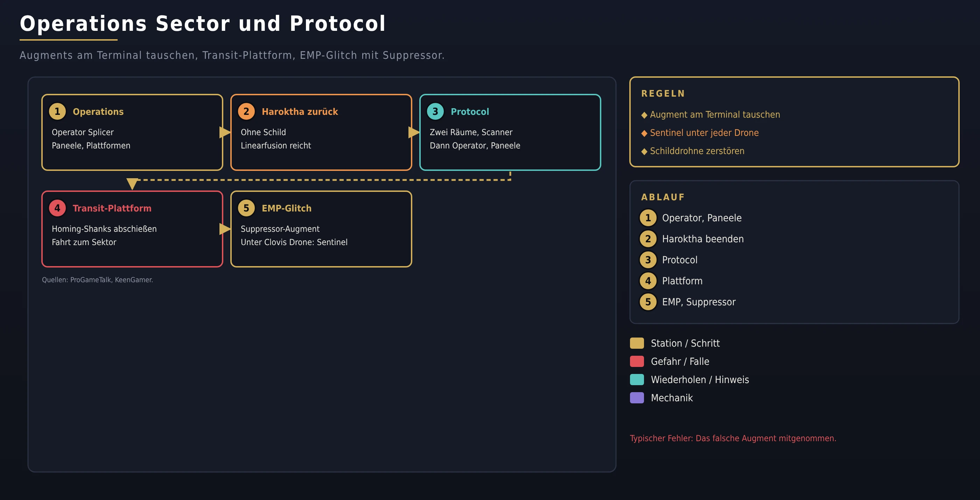
Task: Click the red Typischer Fehler note
Action: point(733,438)
